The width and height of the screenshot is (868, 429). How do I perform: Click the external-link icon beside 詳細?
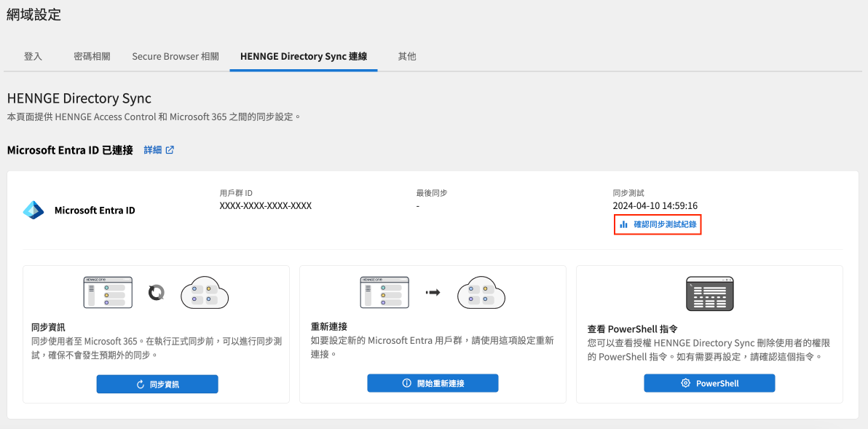[x=170, y=150]
